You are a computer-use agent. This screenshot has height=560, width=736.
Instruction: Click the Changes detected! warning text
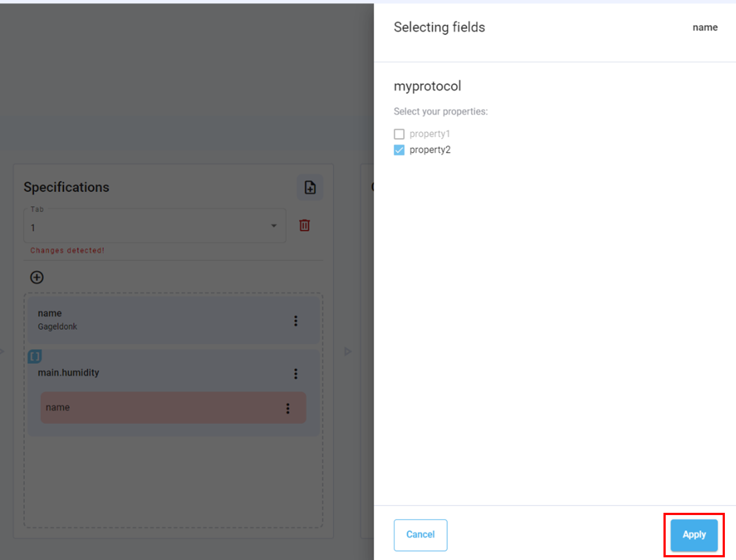[67, 250]
